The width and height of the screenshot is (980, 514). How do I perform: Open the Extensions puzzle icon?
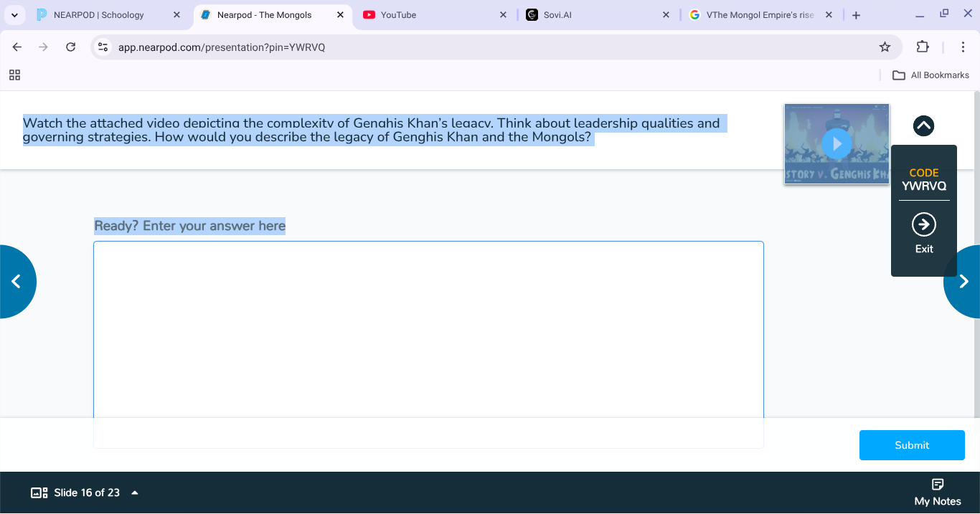pos(923,47)
